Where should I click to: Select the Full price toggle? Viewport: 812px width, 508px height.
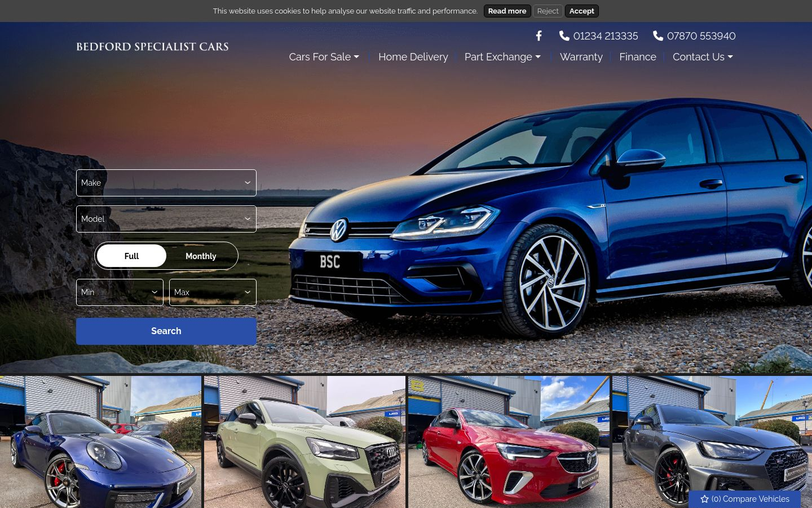(131, 256)
